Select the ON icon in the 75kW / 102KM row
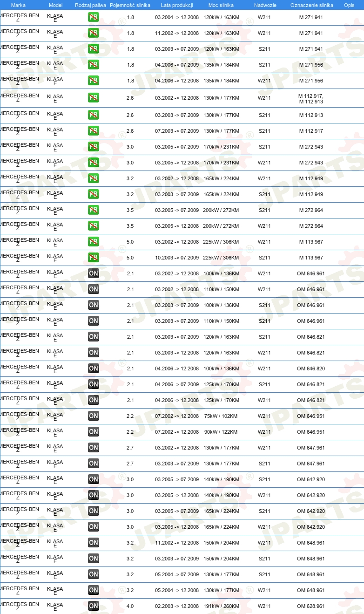Viewport: 364px width, 614px height. coord(93,416)
